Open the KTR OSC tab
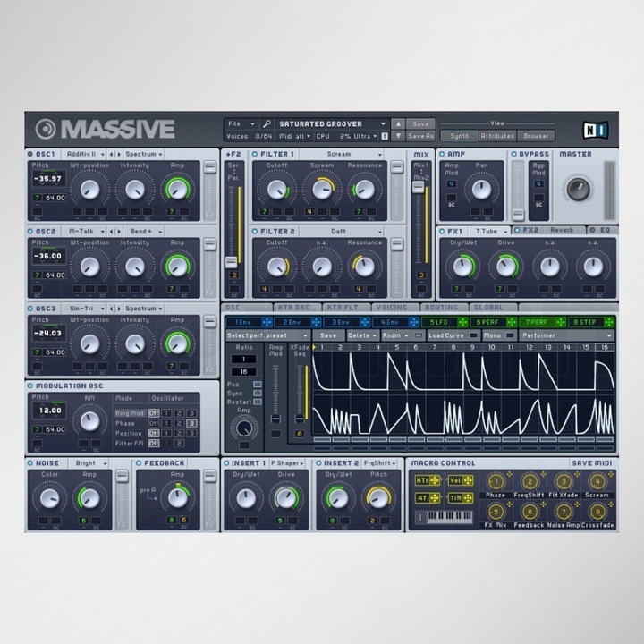 click(x=297, y=307)
